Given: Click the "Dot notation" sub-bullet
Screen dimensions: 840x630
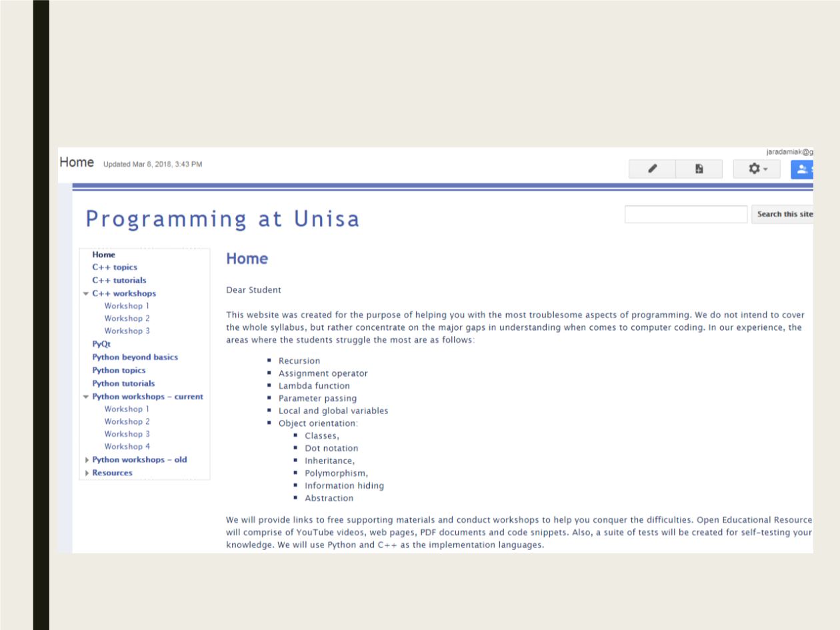Looking at the screenshot, I should pyautogui.click(x=331, y=448).
